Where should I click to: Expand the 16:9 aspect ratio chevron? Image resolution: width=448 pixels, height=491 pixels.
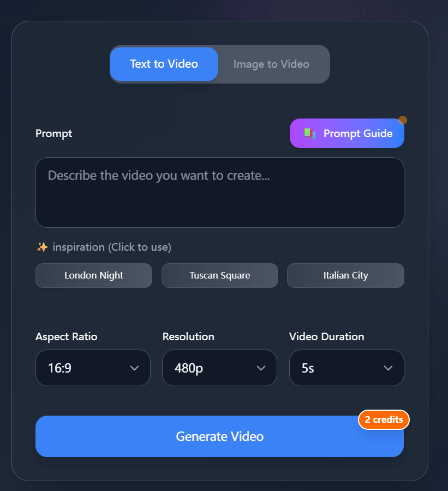(135, 368)
